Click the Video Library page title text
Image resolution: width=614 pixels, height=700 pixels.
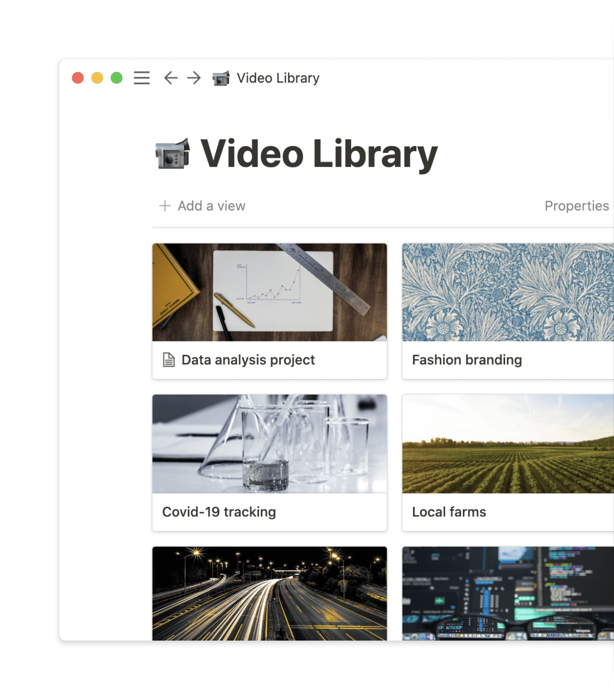tap(319, 155)
